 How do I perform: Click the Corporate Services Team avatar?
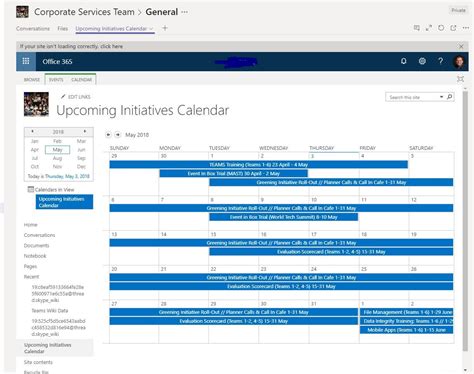click(x=22, y=12)
